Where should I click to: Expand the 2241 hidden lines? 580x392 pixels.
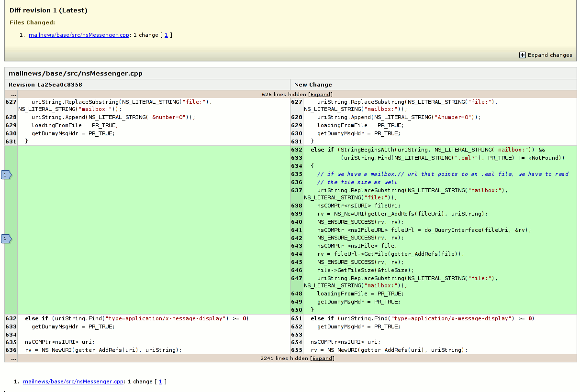tap(322, 358)
